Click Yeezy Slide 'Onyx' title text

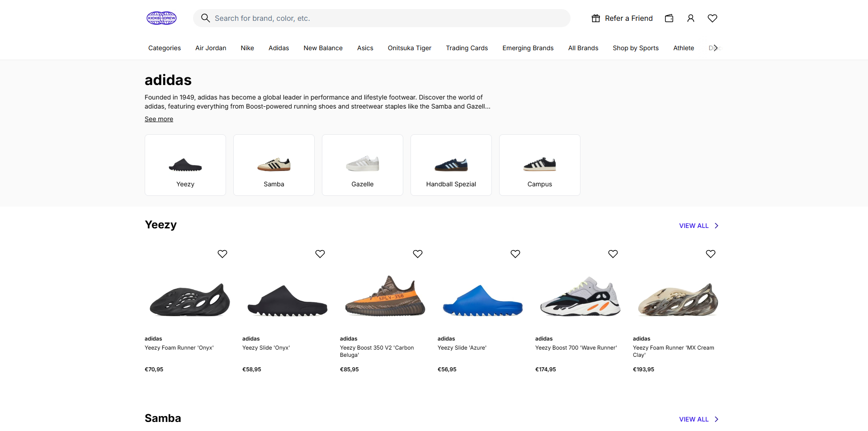[x=266, y=348]
